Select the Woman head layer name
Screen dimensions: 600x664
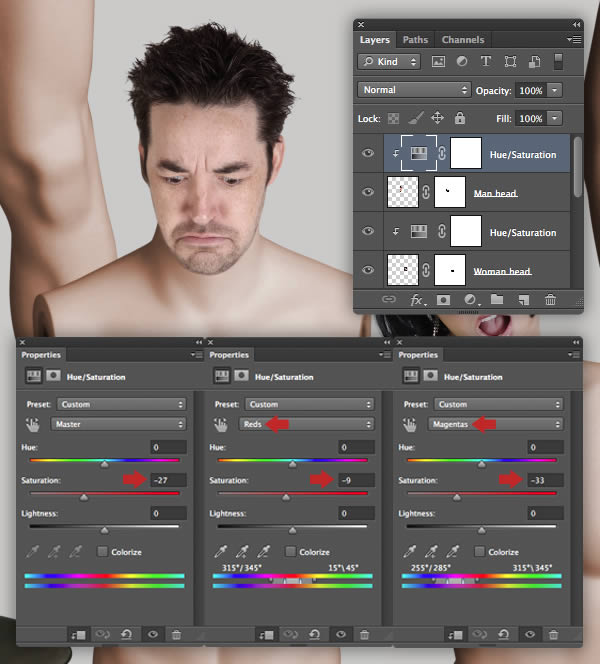pyautogui.click(x=502, y=271)
